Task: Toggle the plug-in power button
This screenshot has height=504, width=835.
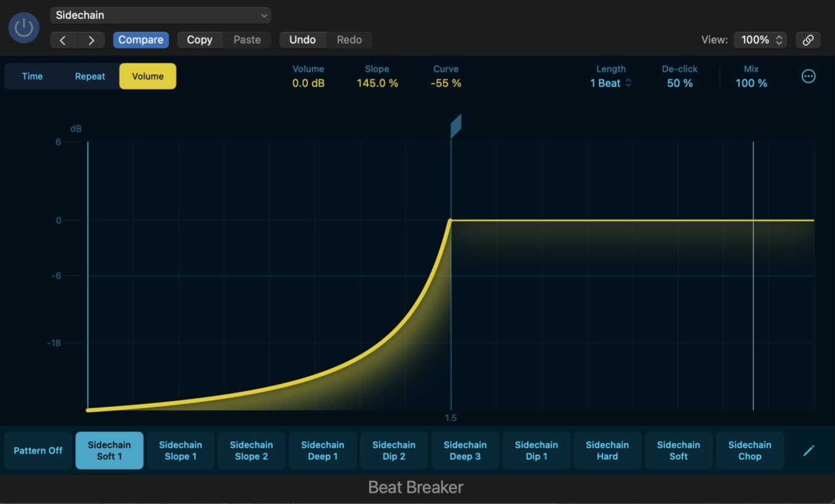Action: coord(23,28)
